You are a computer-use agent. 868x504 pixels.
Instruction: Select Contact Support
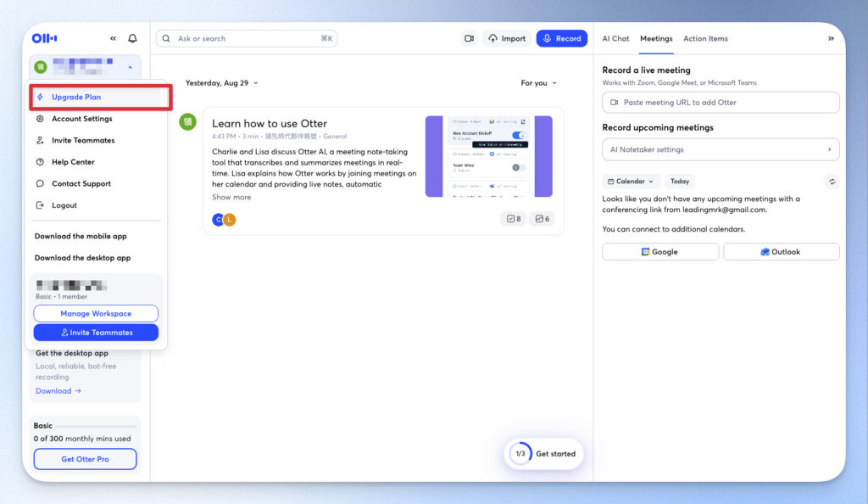pos(81,183)
